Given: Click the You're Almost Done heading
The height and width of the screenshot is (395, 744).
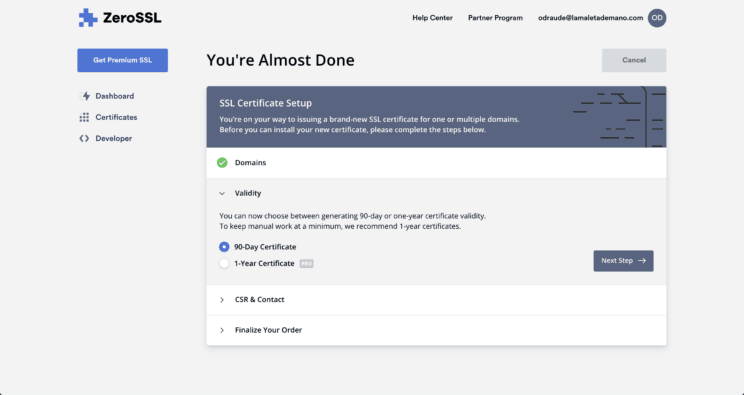Looking at the screenshot, I should [280, 60].
